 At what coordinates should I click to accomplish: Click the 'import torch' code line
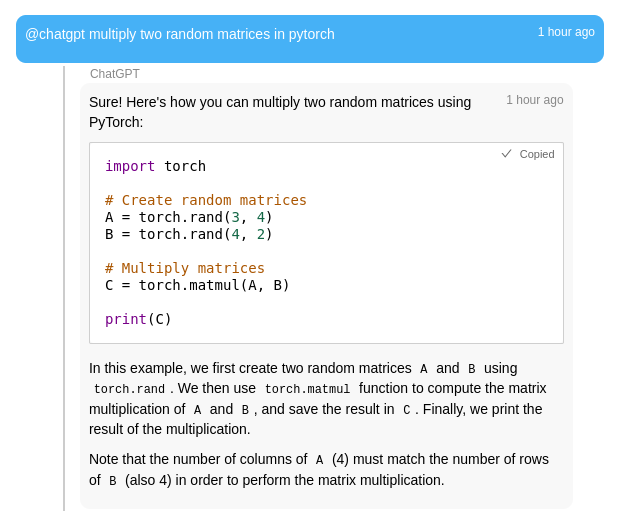pos(155,166)
